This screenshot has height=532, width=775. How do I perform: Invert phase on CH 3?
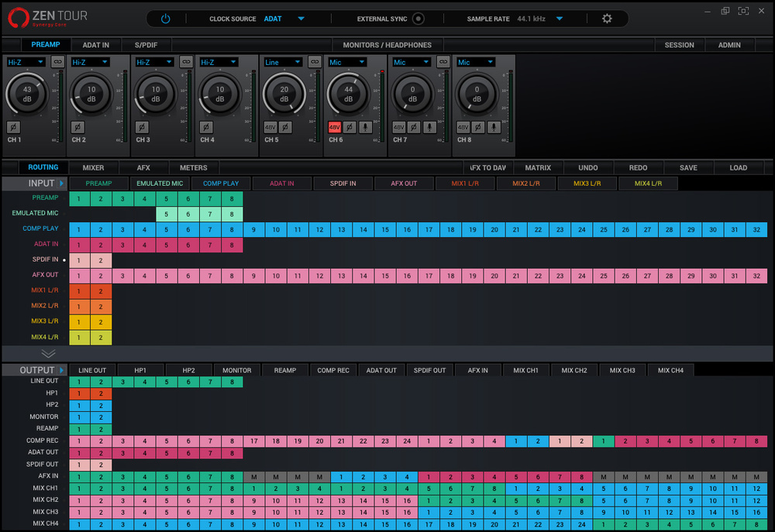(142, 127)
